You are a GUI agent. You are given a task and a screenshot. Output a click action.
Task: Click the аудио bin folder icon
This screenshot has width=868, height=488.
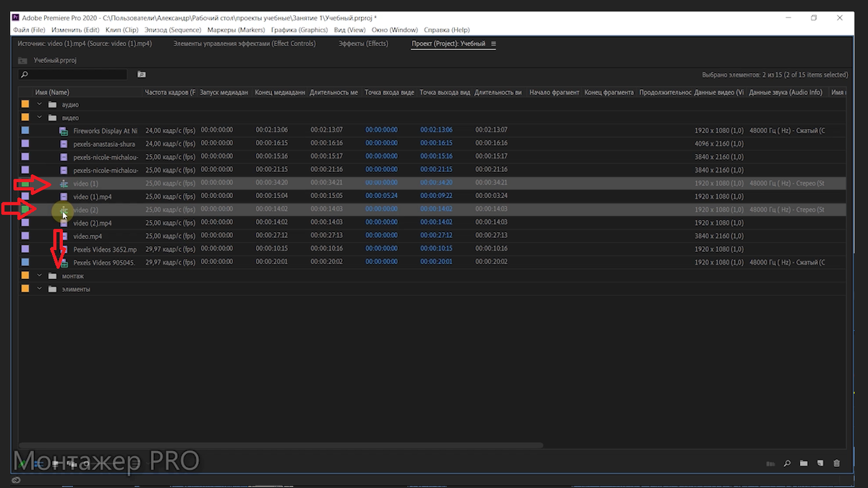pyautogui.click(x=52, y=105)
